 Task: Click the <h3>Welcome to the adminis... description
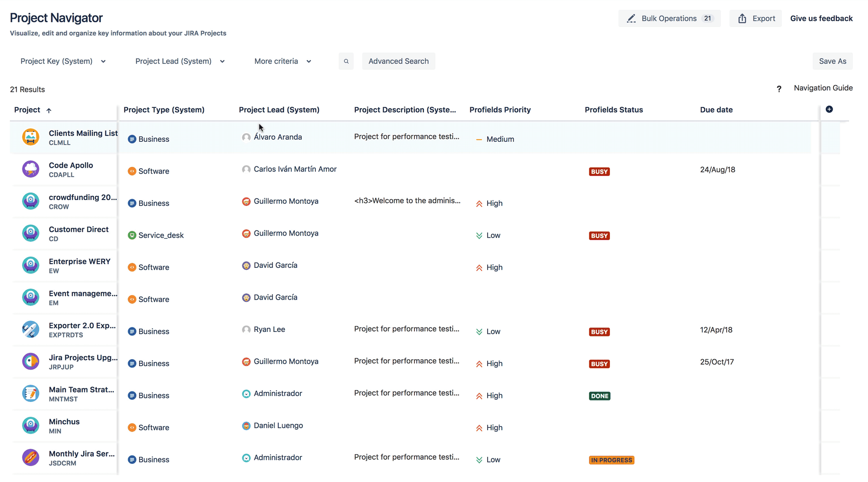(x=407, y=201)
